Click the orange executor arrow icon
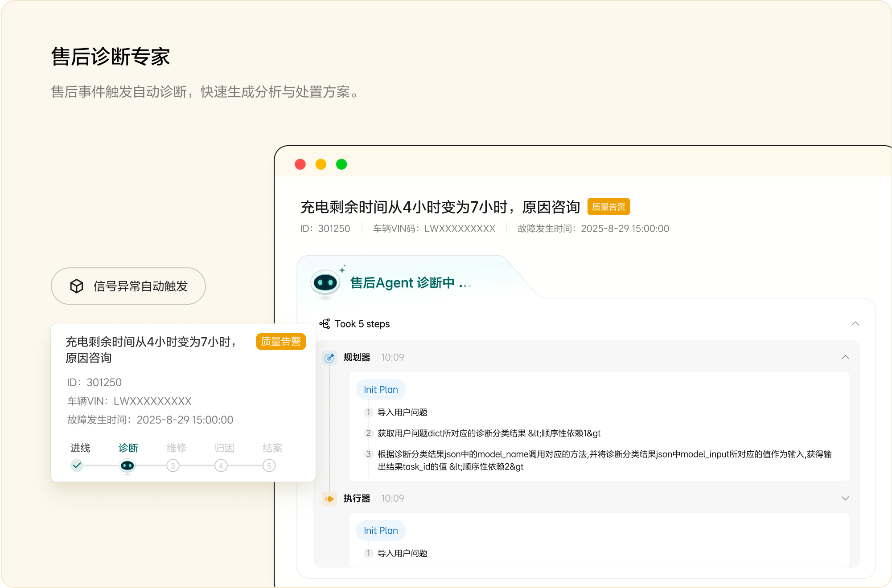Image resolution: width=892 pixels, height=588 pixels. click(329, 498)
